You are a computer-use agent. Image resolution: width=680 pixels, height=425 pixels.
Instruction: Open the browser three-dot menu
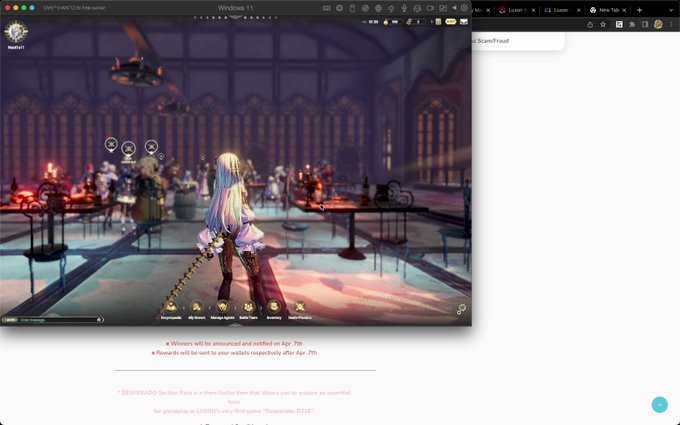671,25
